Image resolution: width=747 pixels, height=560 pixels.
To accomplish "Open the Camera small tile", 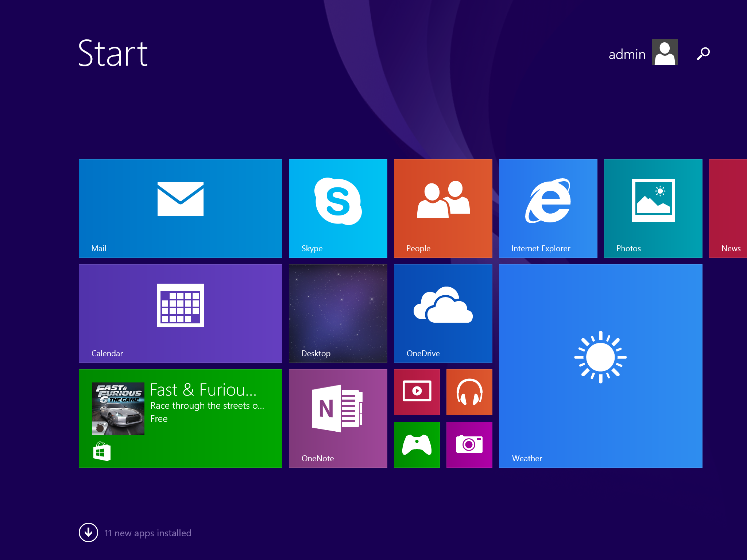I will [469, 444].
